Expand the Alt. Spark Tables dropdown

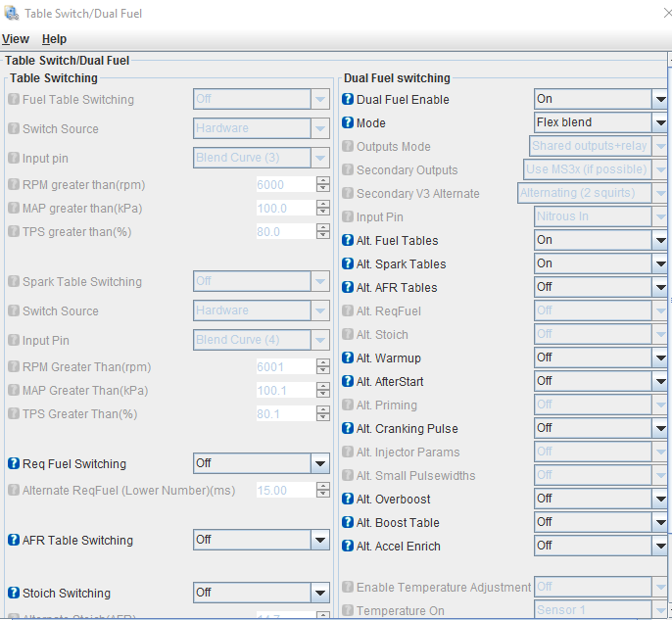pyautogui.click(x=600, y=263)
